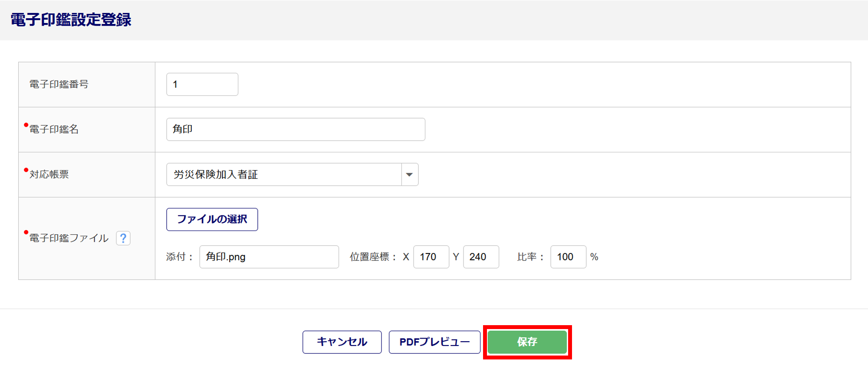Image resolution: width=868 pixels, height=369 pixels.
Task: Click the 添付 label text
Action: pos(176,257)
